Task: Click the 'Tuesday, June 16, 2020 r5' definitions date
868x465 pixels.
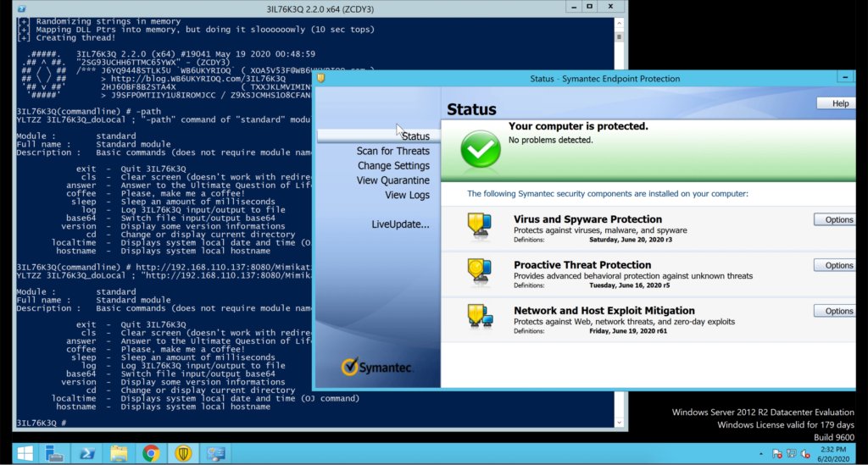Action: pos(630,285)
